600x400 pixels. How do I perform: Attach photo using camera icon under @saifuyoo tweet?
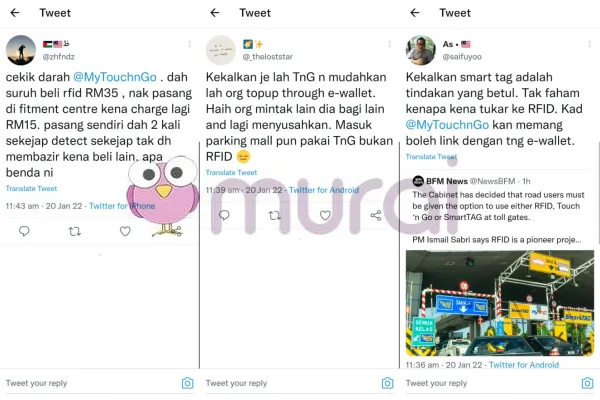(587, 383)
